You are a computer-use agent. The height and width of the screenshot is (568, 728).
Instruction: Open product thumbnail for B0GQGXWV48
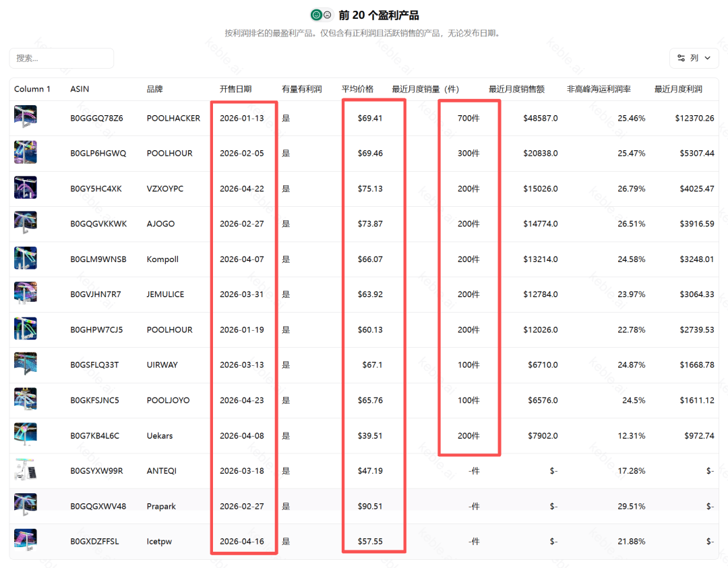26,505
